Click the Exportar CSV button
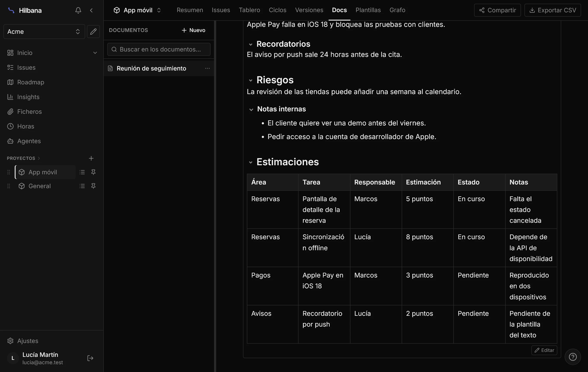588x372 pixels. pos(553,10)
